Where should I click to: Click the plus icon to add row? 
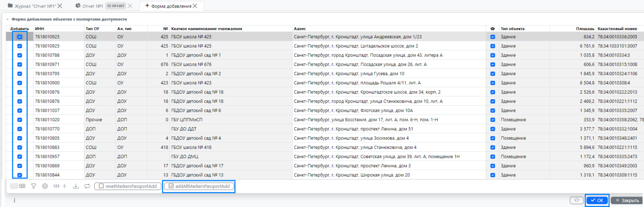click(65, 186)
